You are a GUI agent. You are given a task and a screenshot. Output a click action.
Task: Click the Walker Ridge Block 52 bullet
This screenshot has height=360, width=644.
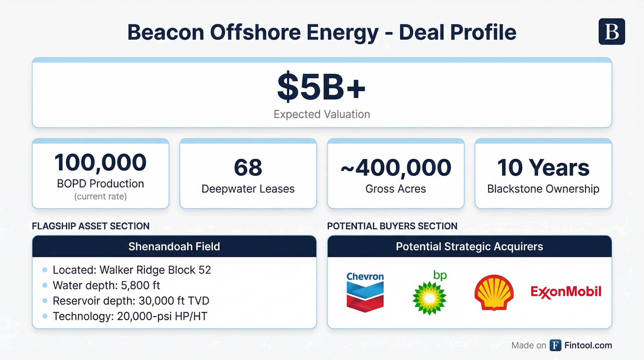(x=132, y=270)
